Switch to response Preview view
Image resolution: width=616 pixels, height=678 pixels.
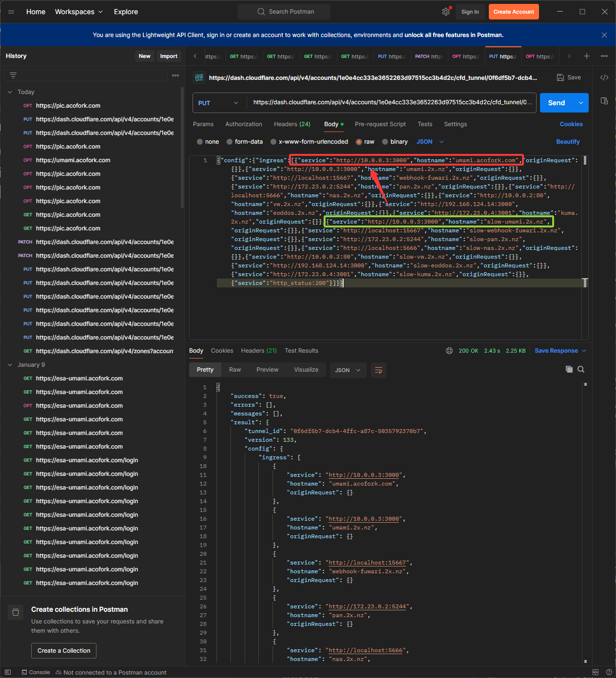coord(268,370)
